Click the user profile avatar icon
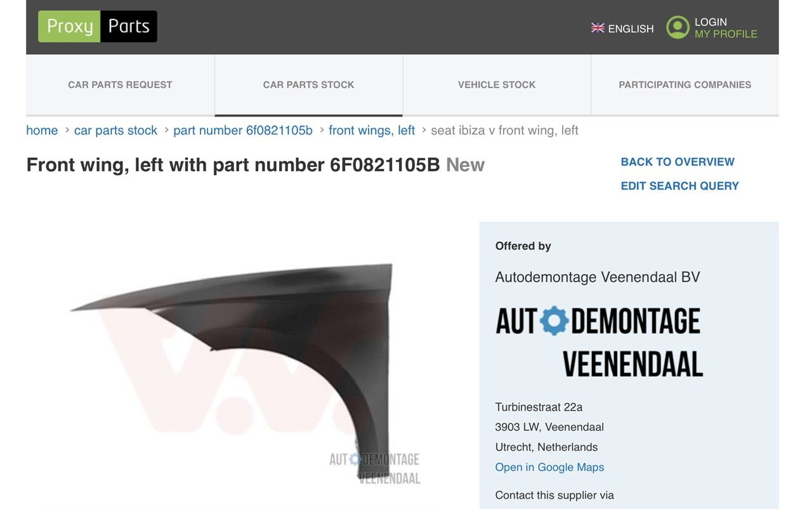The image size is (812, 509). coord(678,27)
